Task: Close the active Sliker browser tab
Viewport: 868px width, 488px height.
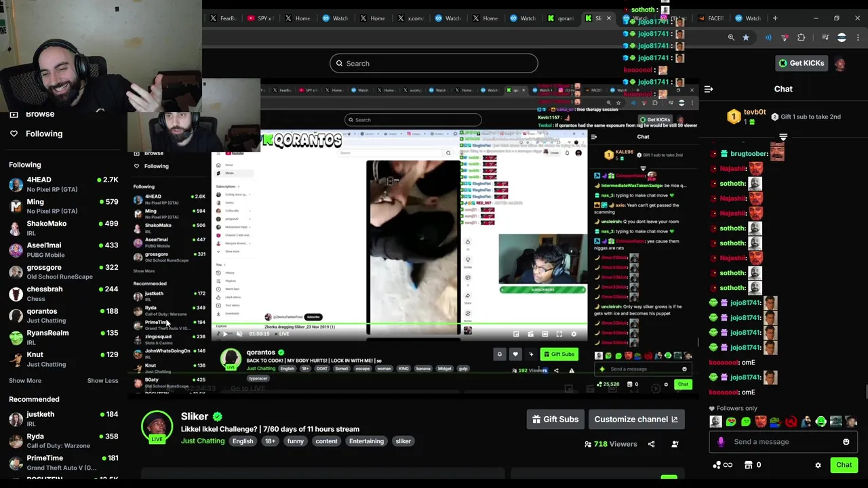Action: (608, 18)
